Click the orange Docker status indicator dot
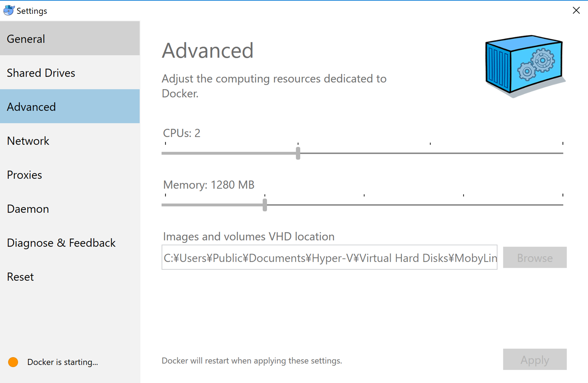The image size is (588, 383). click(13, 362)
